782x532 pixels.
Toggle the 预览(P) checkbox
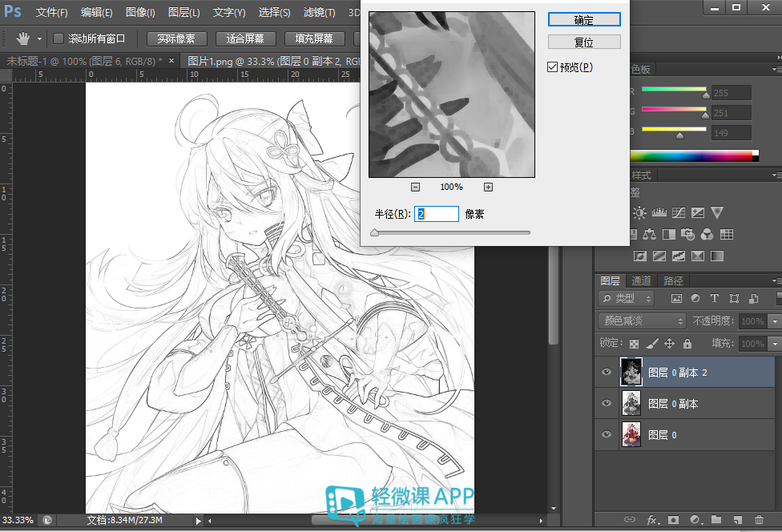pyautogui.click(x=552, y=66)
